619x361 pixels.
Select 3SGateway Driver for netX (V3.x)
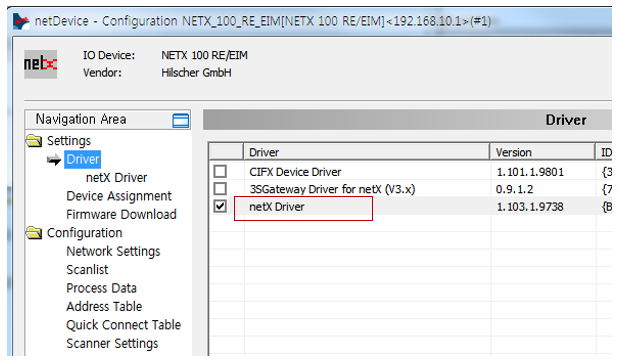tap(332, 189)
